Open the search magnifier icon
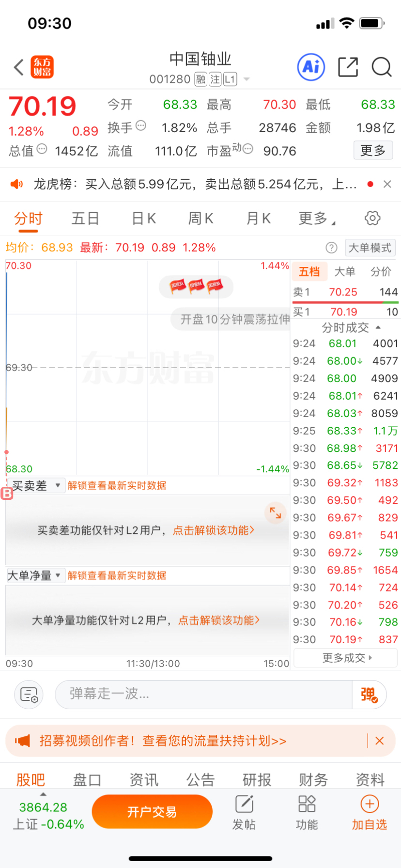Screen dimensions: 401x868 (x=382, y=67)
